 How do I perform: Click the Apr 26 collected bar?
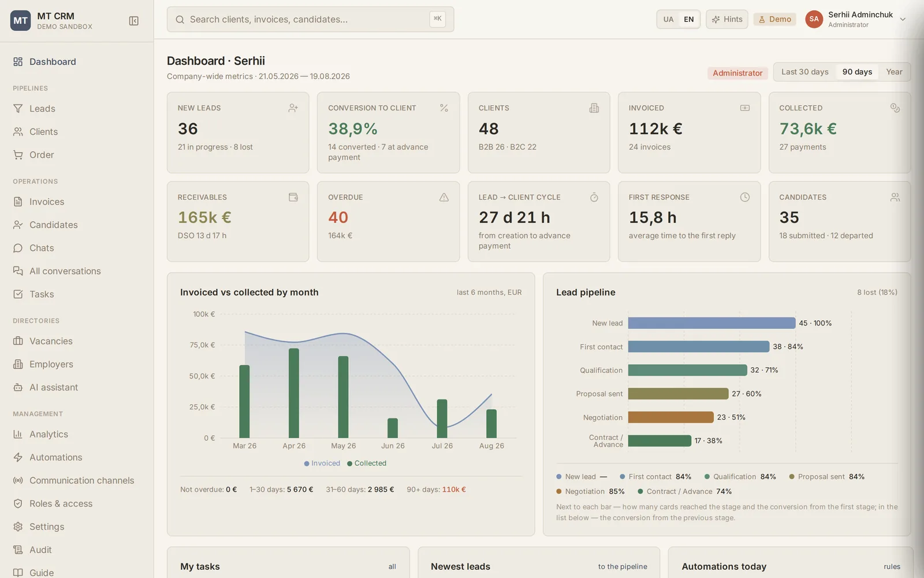[294, 393]
